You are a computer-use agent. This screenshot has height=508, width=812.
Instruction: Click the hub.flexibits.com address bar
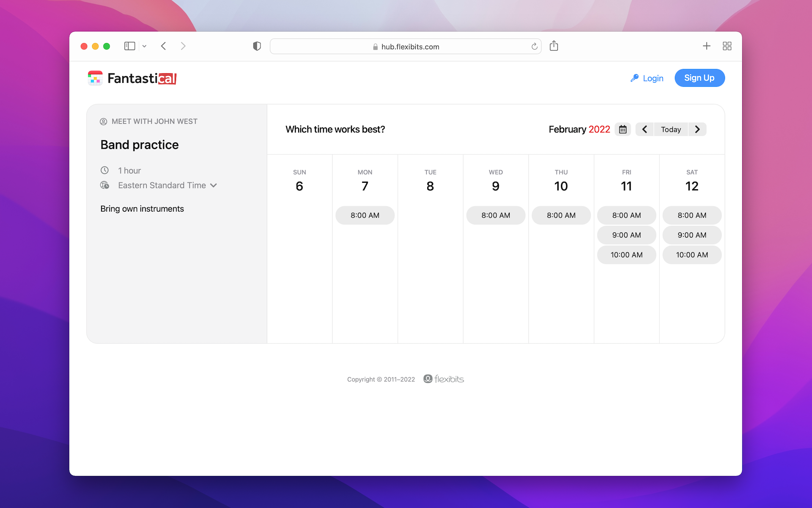tap(406, 47)
